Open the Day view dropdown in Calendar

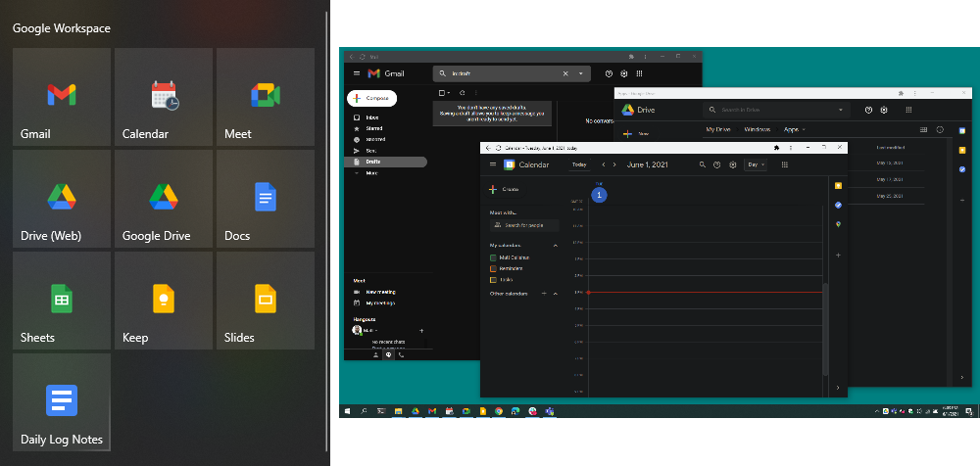[x=756, y=165]
